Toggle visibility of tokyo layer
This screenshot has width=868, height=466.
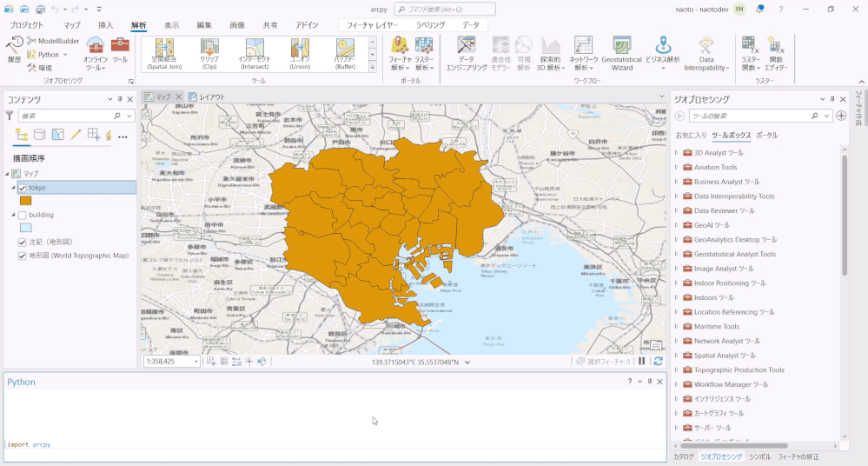[x=22, y=188]
